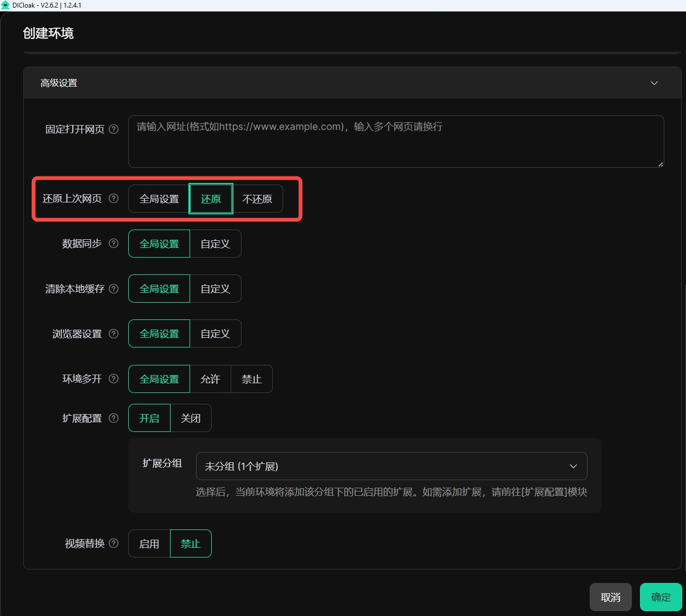Click help icon next to 固定打开网页
686x616 pixels.
(x=114, y=129)
